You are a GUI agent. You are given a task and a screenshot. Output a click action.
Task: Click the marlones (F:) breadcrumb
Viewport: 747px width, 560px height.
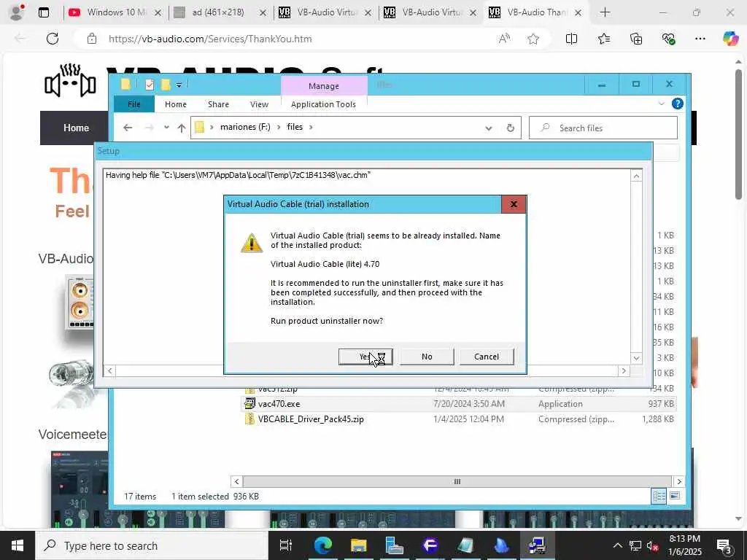coord(245,127)
